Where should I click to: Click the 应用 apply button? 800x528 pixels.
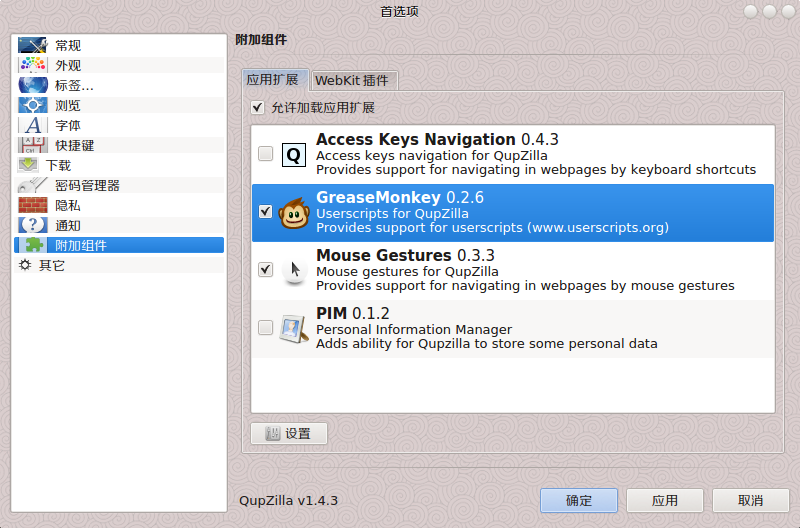(x=665, y=500)
